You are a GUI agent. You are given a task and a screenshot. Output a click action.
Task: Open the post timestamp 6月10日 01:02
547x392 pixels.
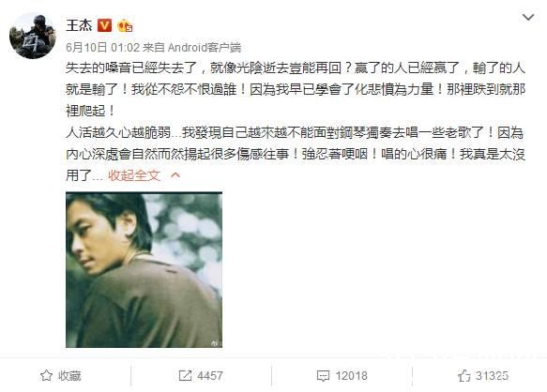click(x=102, y=47)
